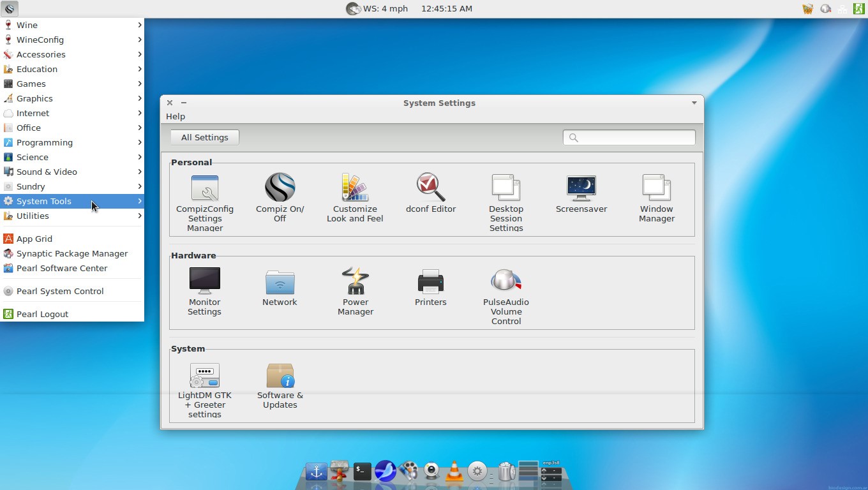The image size is (868, 490).
Task: Click inside the settings search field
Action: [629, 137]
